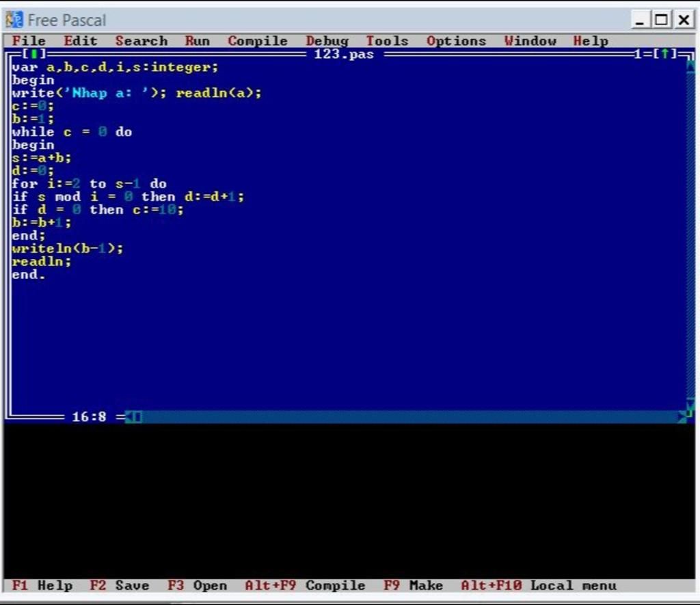Click F1 Help in status bar
The image size is (700, 605).
pos(42,585)
